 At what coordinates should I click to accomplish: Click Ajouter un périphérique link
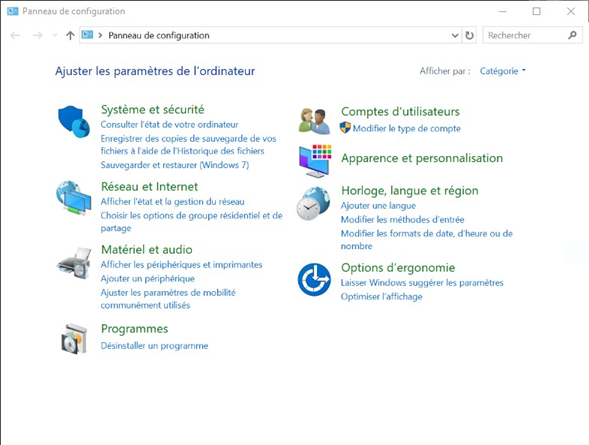click(148, 279)
